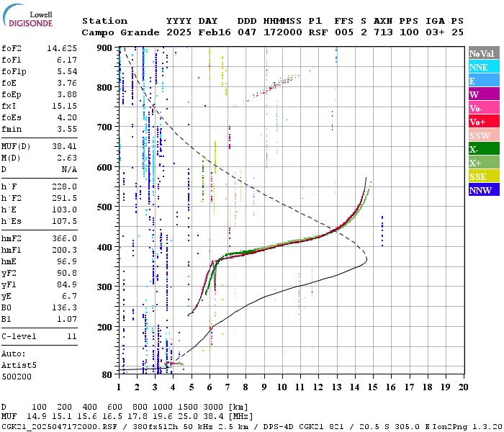This screenshot has width=504, height=432.
Task: Click the Lowell Digisonde logo
Action: click(x=27, y=15)
